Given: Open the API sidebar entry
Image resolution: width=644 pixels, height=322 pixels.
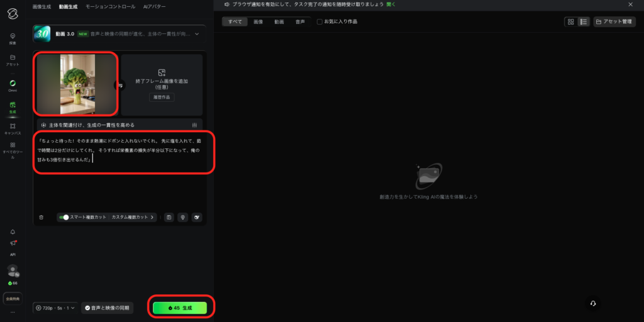Looking at the screenshot, I should point(13,255).
